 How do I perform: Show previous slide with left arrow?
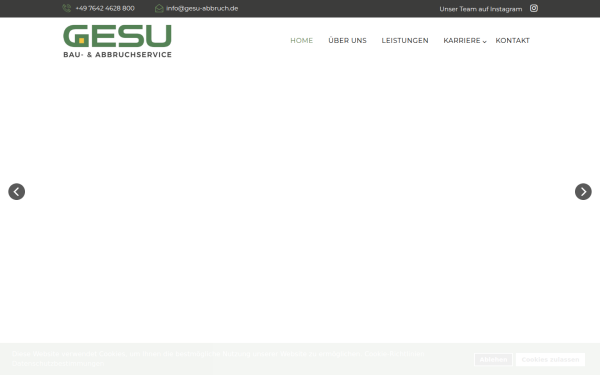(16, 192)
